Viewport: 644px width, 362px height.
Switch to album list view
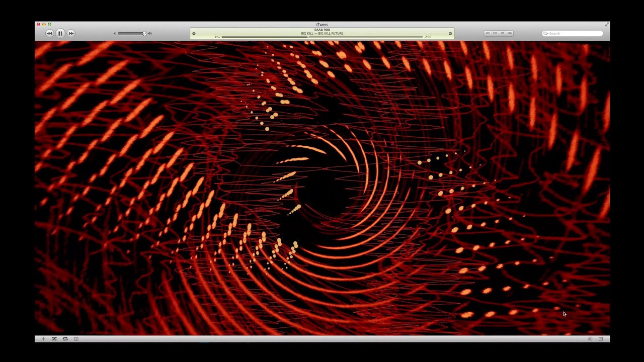click(495, 34)
